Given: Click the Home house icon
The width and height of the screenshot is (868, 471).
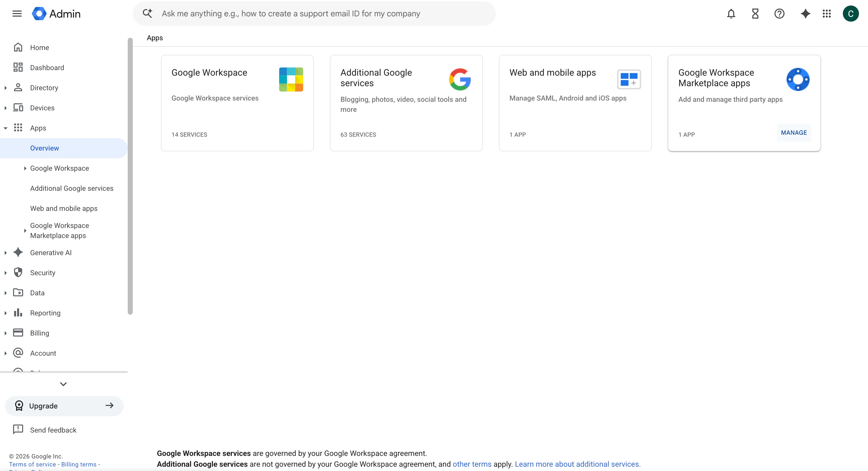Looking at the screenshot, I should point(18,47).
